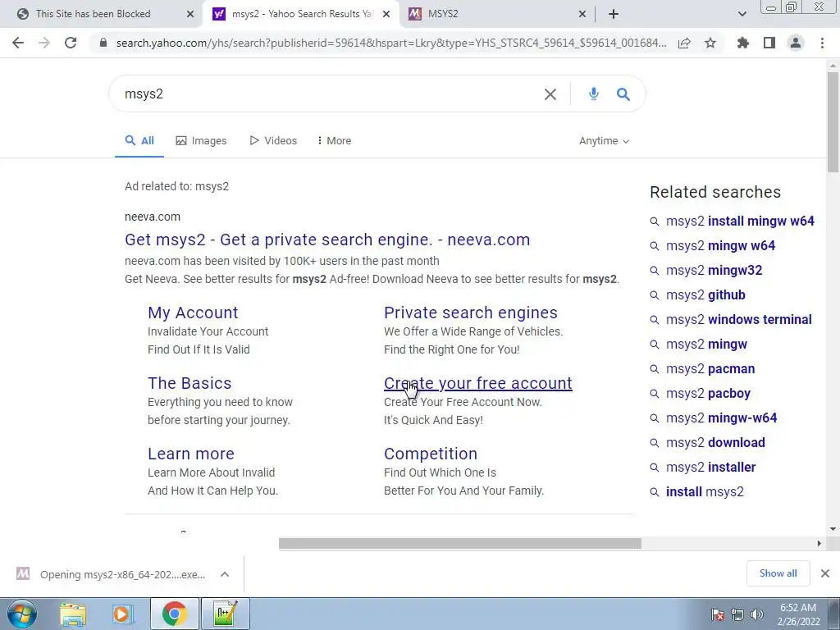Search related 'msys2 mingw w64'
Image resolution: width=840 pixels, height=630 pixels.
pyautogui.click(x=720, y=246)
